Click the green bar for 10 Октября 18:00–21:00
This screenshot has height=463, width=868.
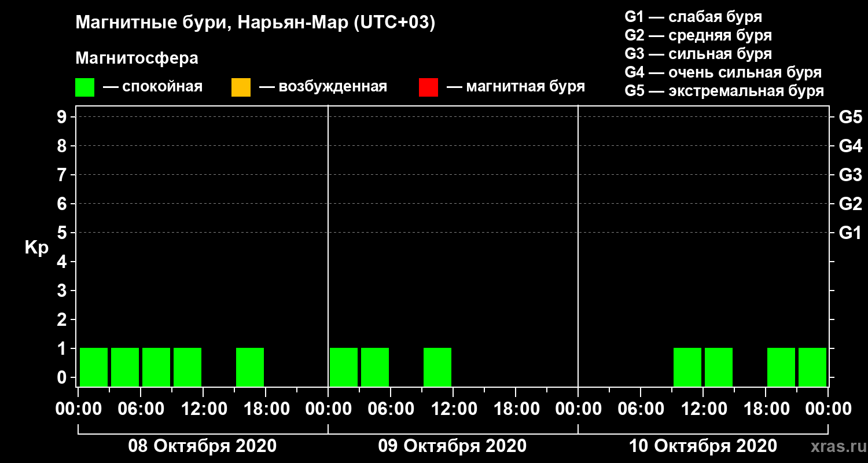pyautogui.click(x=781, y=367)
